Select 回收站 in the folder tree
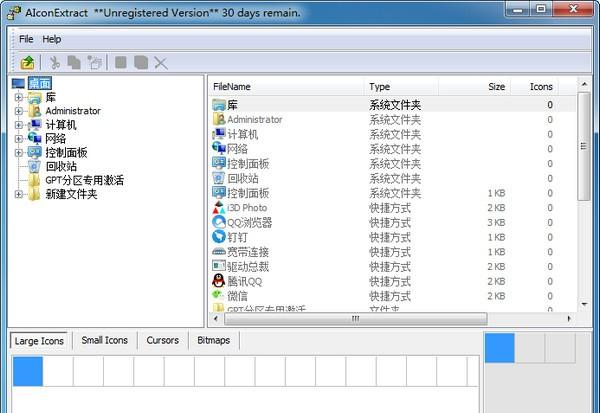The height and width of the screenshot is (413, 600). pyautogui.click(x=61, y=167)
